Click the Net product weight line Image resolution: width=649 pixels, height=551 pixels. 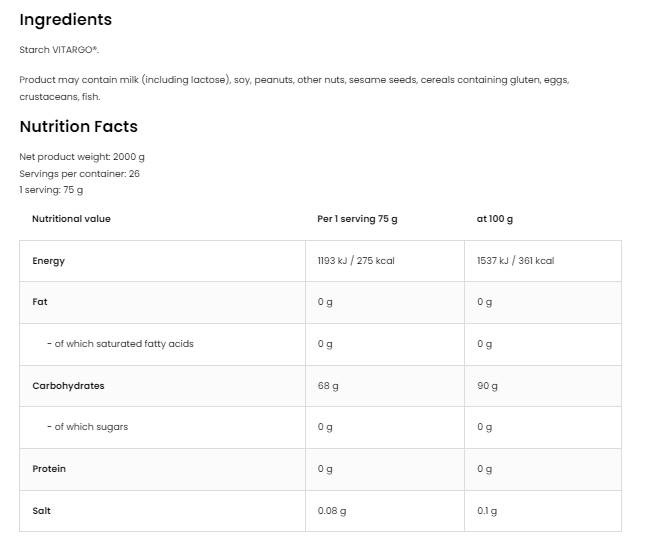tap(82, 157)
